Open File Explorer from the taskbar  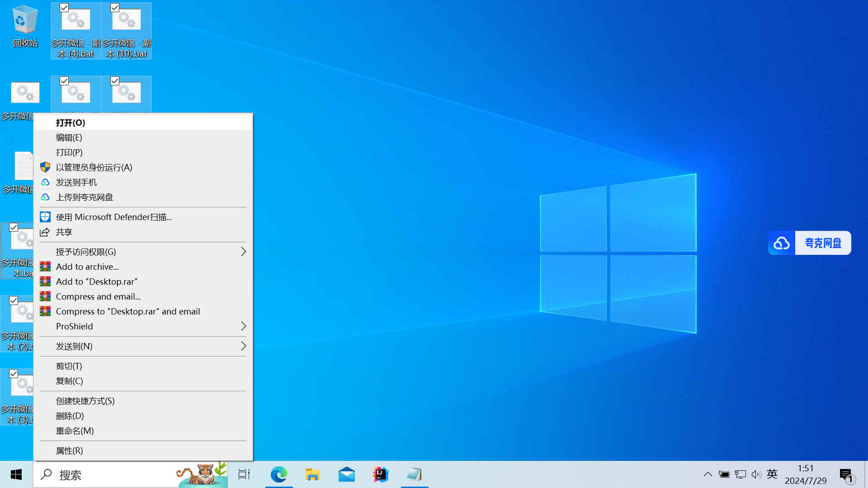pos(312,474)
